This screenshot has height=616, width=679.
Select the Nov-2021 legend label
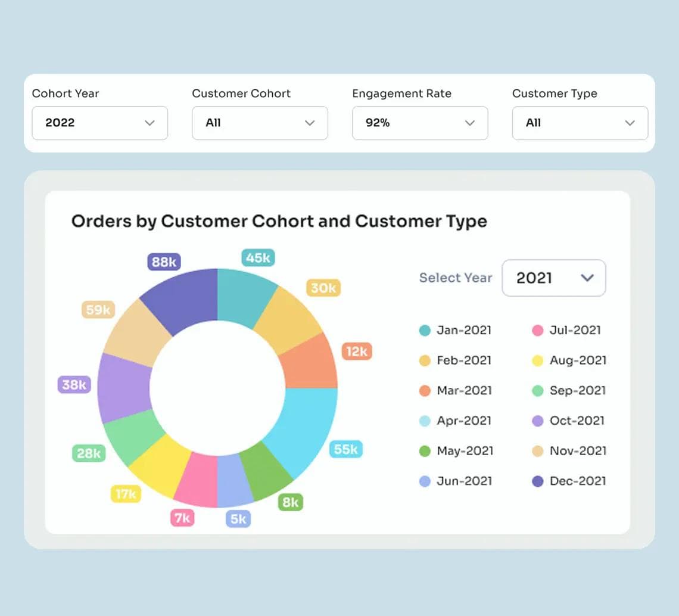click(x=578, y=451)
